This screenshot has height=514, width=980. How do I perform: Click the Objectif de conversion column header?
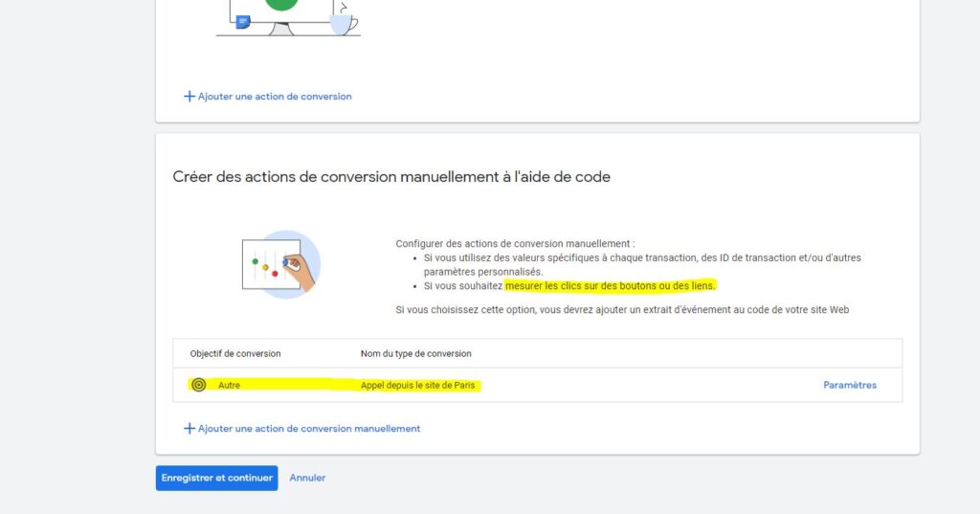235,353
